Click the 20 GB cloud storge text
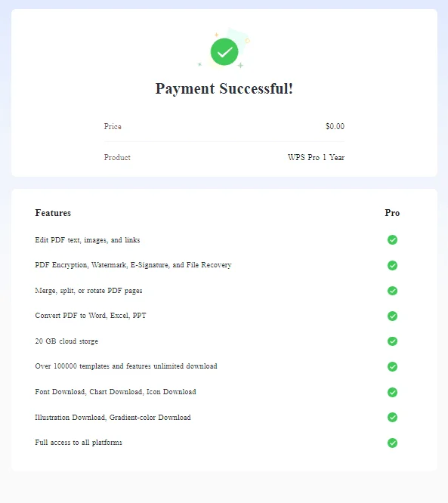This screenshot has width=448, height=503. (66, 341)
